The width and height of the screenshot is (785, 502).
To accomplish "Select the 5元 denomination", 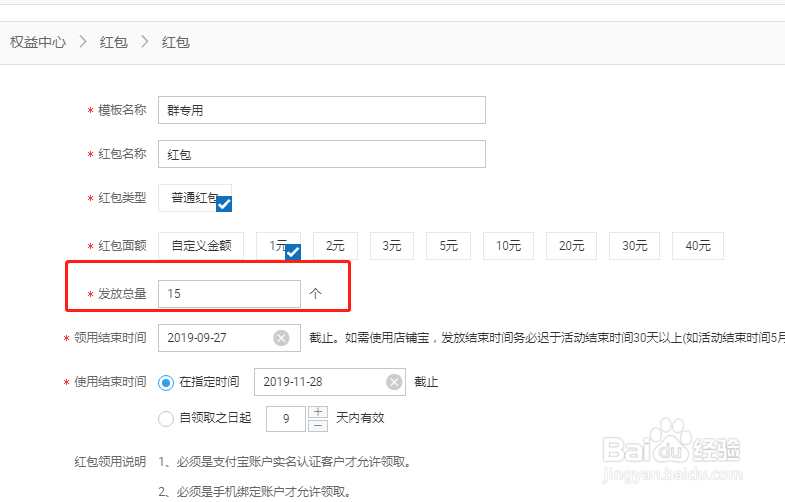I will click(x=449, y=246).
